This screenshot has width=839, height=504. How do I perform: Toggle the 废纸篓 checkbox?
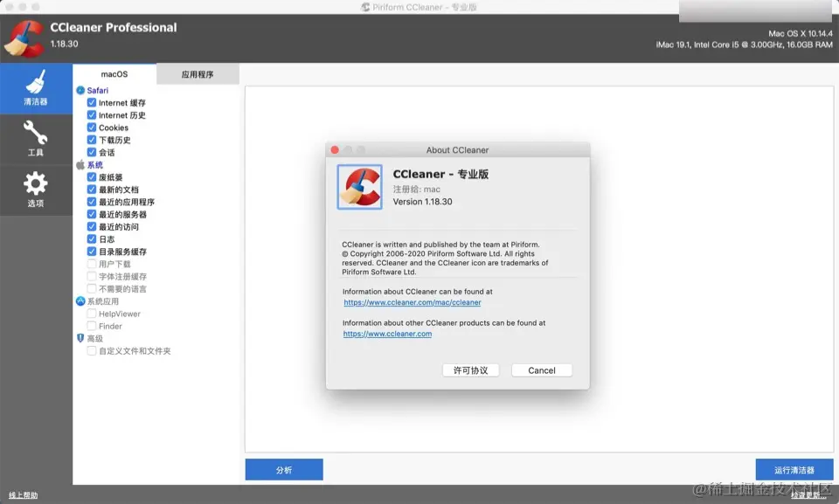coord(92,177)
